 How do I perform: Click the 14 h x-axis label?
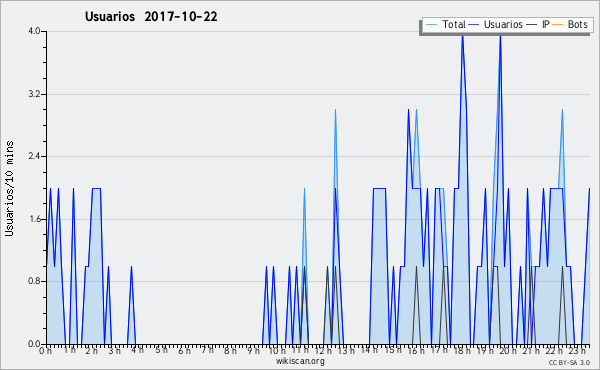369,350
